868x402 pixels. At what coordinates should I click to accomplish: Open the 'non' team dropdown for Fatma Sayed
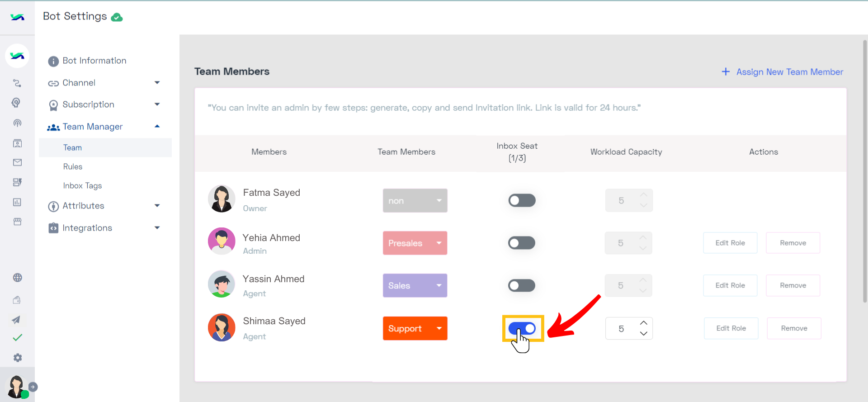coord(415,200)
